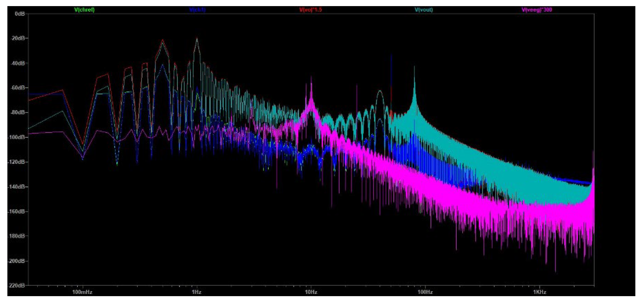This screenshot has width=644, height=303.
Task: Click the -20dB axis tick label
Action: click(18, 38)
